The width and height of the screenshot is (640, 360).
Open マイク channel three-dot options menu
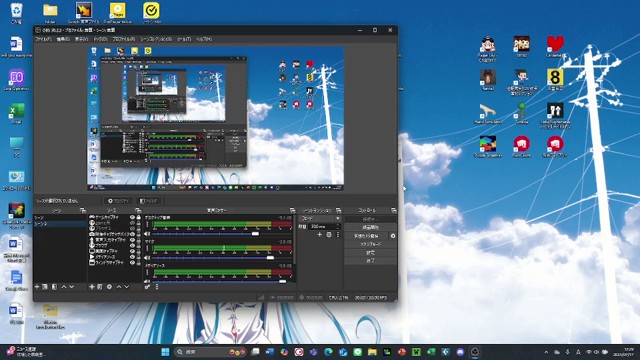(x=147, y=248)
